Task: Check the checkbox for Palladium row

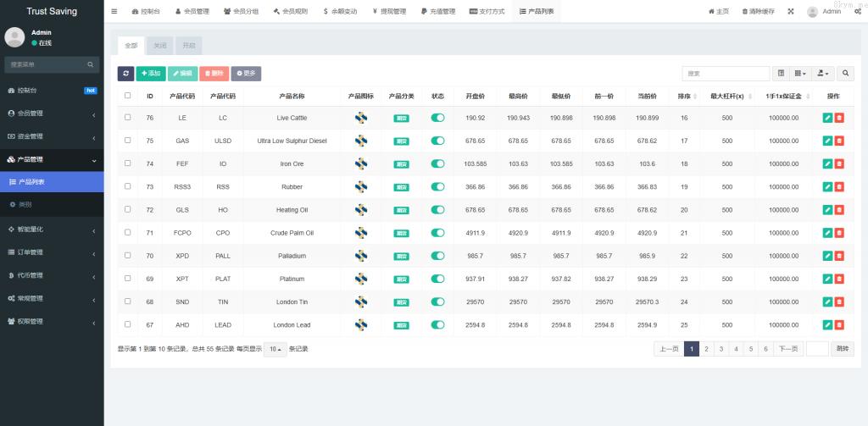Action: [128, 255]
